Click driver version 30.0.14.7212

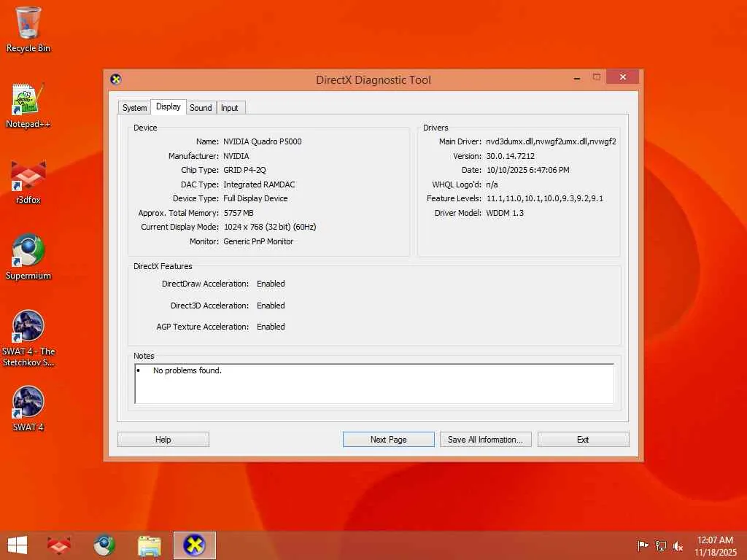[x=510, y=156]
